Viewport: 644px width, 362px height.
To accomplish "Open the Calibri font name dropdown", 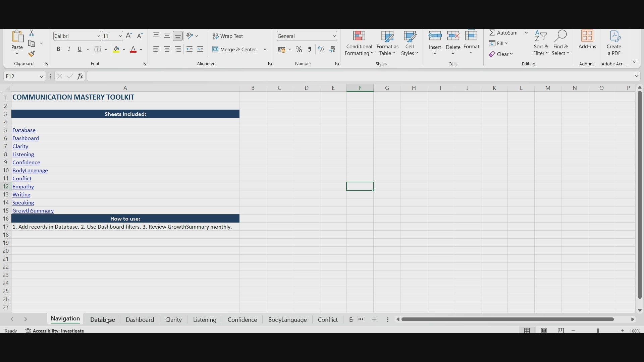I will (99, 36).
